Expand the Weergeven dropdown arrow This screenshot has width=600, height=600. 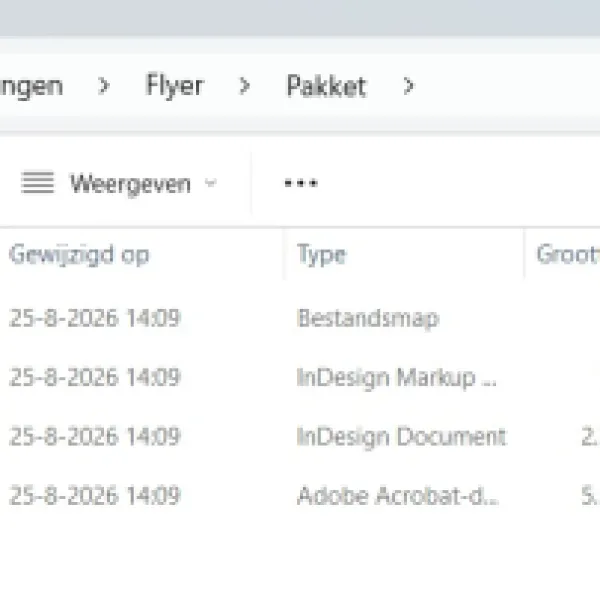(210, 182)
